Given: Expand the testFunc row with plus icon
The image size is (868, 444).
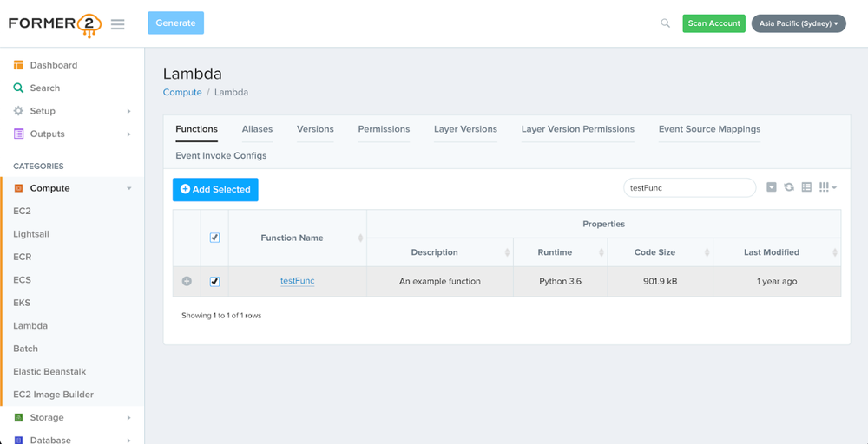Looking at the screenshot, I should (187, 282).
